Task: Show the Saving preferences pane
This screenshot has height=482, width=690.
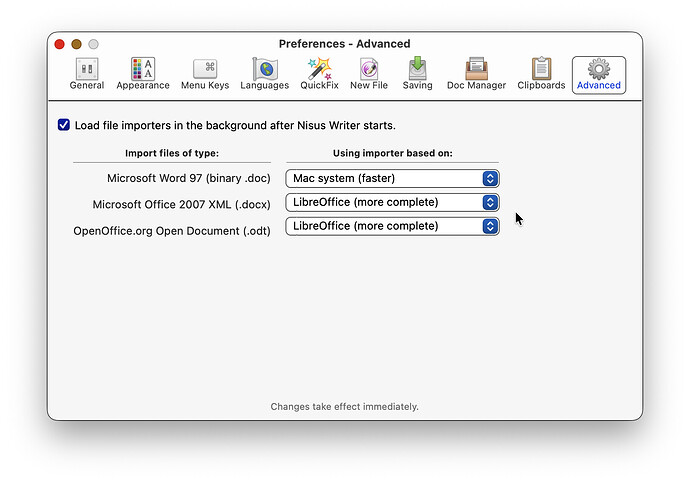Action: 417,74
